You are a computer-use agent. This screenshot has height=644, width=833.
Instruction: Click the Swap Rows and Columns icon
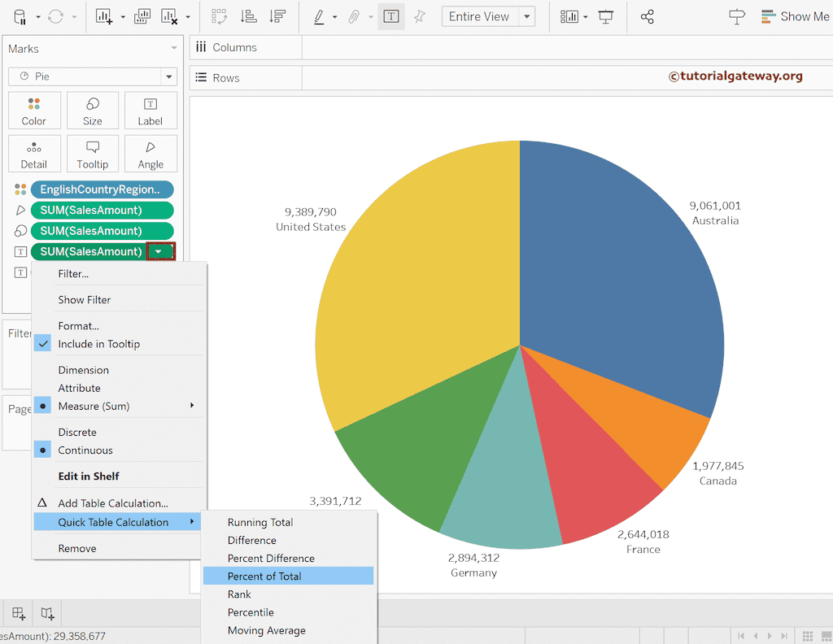click(x=219, y=16)
